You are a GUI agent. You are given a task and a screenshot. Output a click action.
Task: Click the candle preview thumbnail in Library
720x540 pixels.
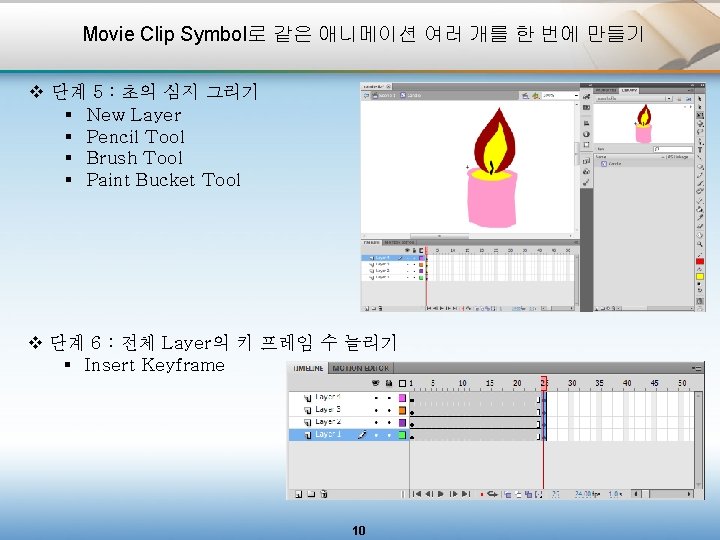coord(643,124)
